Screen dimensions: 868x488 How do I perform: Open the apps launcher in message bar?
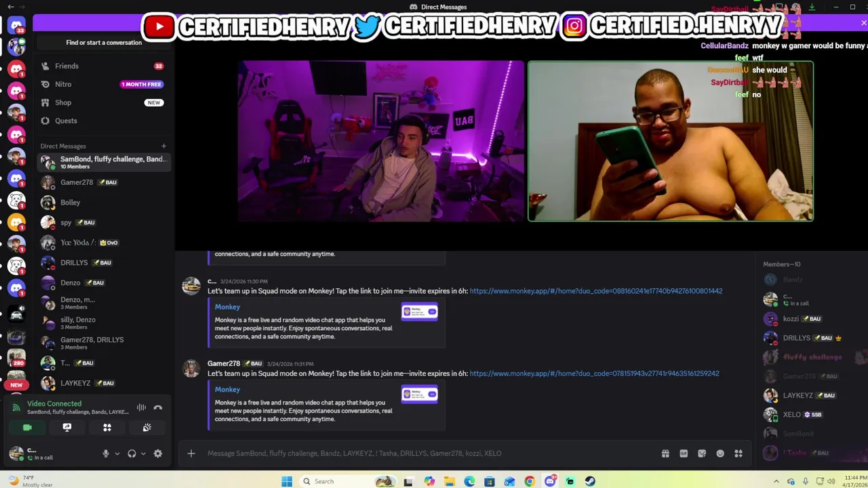coord(738,453)
